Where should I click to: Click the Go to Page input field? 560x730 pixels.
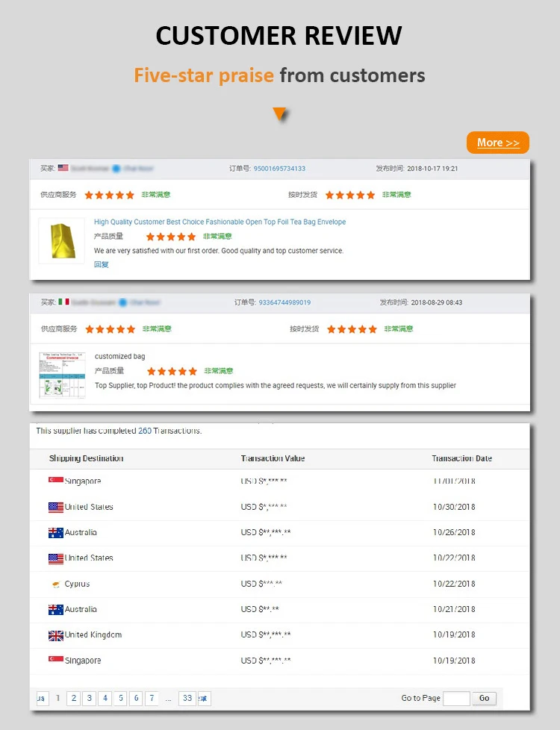[456, 698]
